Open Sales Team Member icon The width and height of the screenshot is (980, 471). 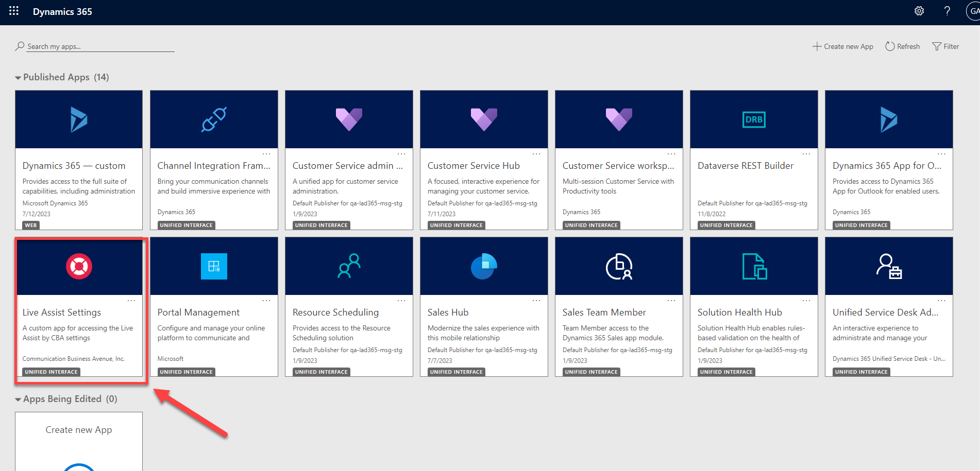619,266
